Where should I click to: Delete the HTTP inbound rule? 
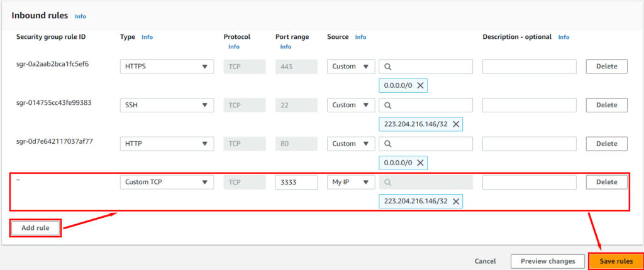tap(607, 144)
